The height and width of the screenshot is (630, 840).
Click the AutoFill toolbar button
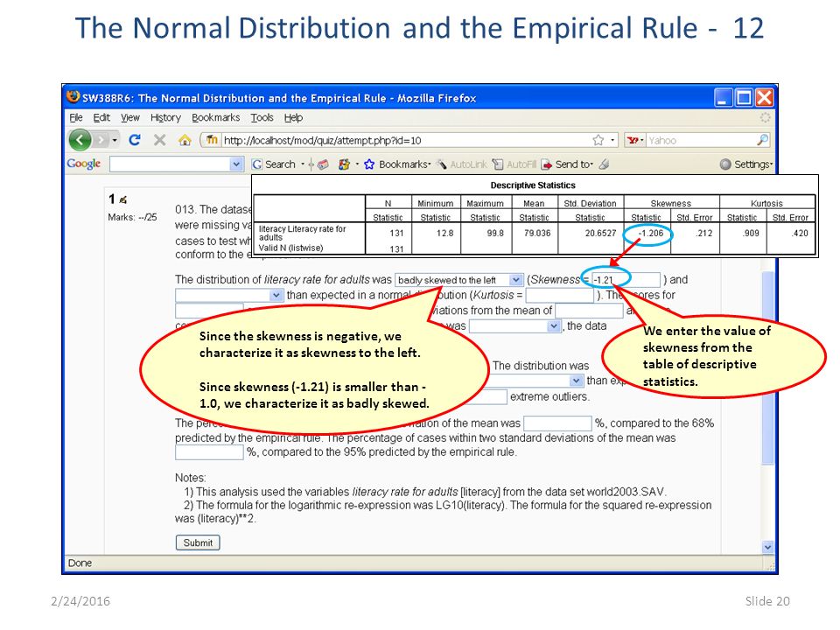coord(514,164)
